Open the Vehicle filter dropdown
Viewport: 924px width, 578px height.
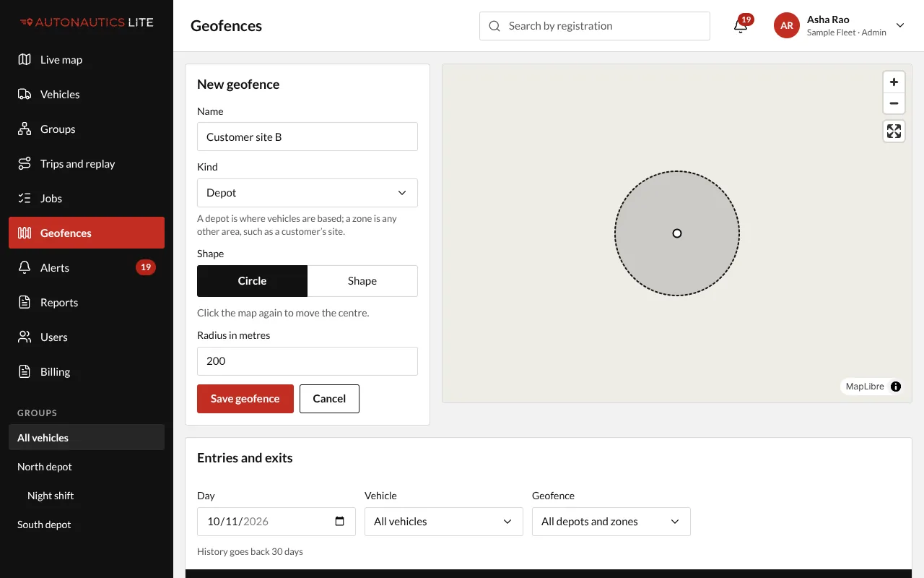click(x=444, y=522)
